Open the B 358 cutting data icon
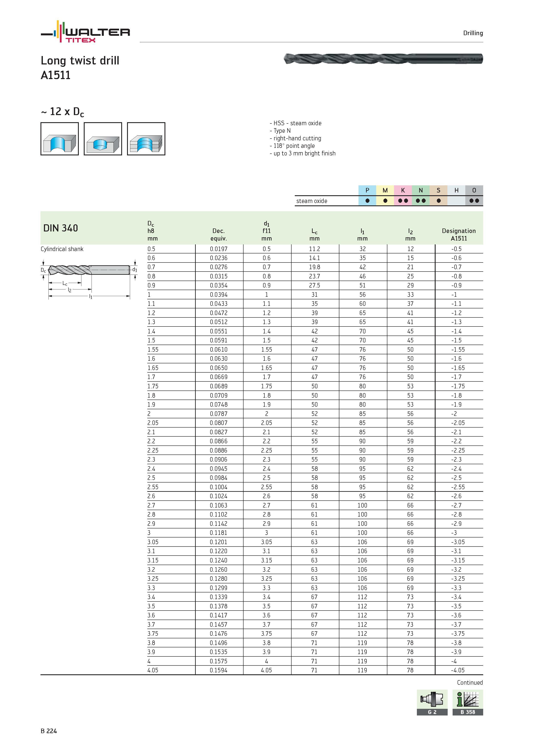This screenshot has width=534, height=756. coord(467,702)
